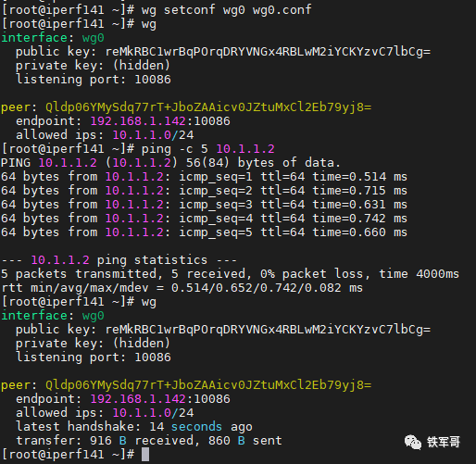Click the pink 10.1.1.2 ping target address
Screen dimensions: 476x464
click(x=245, y=149)
